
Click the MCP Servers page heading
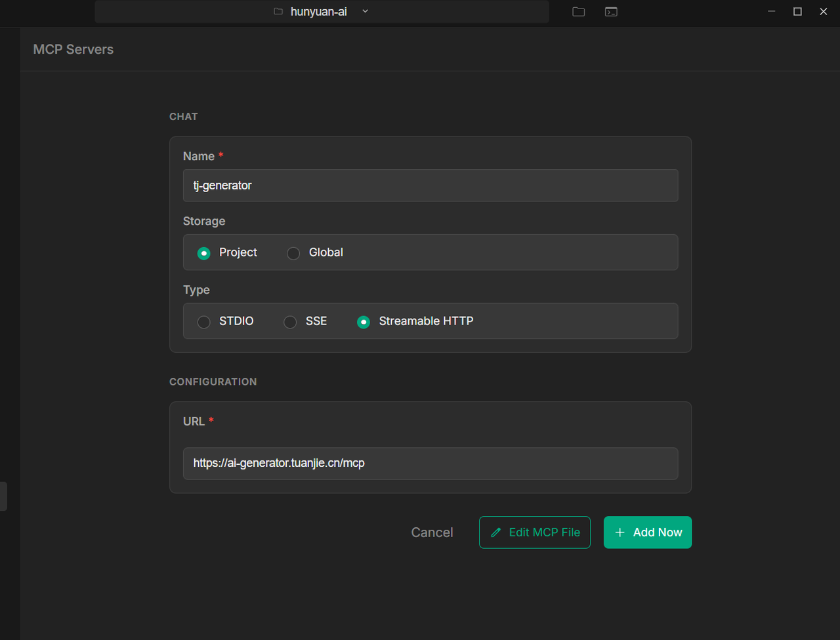(x=73, y=49)
